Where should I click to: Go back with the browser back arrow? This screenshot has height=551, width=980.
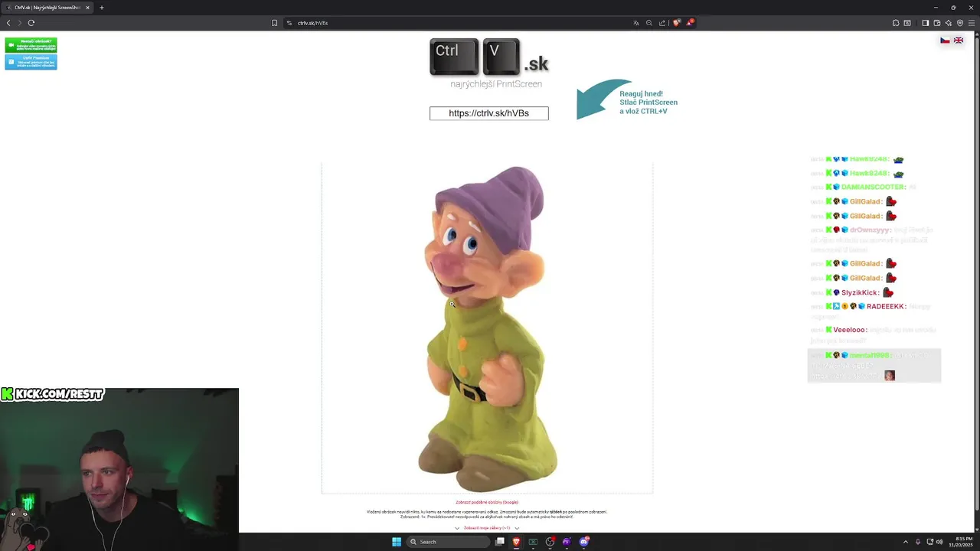click(8, 23)
